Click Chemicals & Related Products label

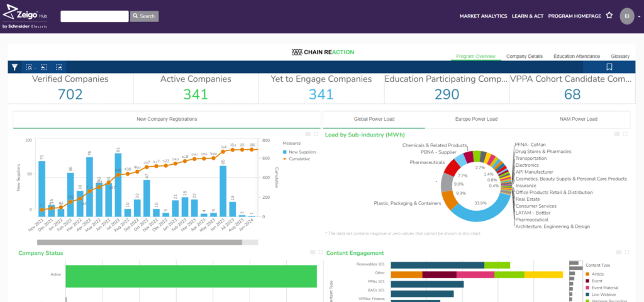pos(435,145)
